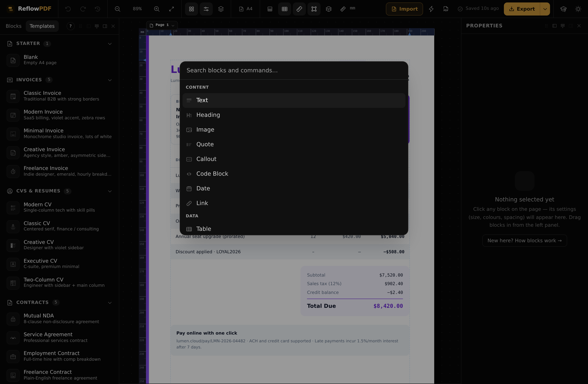The height and width of the screenshot is (384, 588).
Task: Choose Image in the command palette
Action: point(294,130)
